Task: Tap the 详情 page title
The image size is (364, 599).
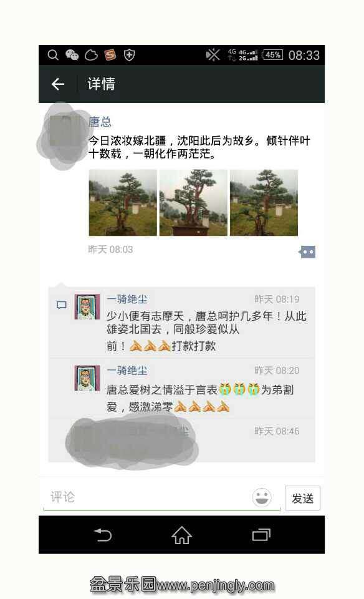Action: pyautogui.click(x=101, y=84)
